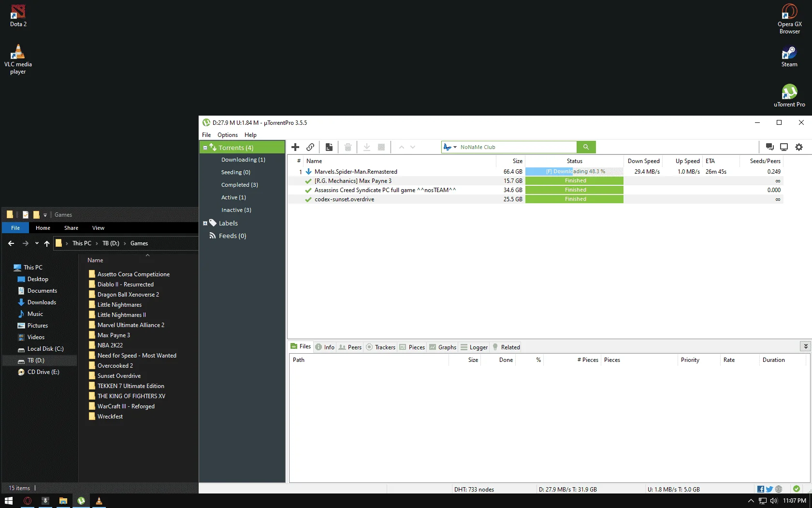
Task: Open Quick Access Toolbar customize dropdown
Action: [45, 215]
